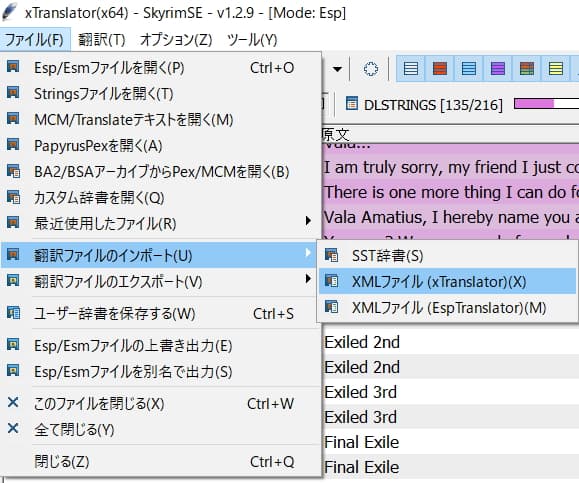This screenshot has height=483, width=579.
Task: Click icon beside Esp/Esmファイルを別名で出力
Action: (13, 370)
